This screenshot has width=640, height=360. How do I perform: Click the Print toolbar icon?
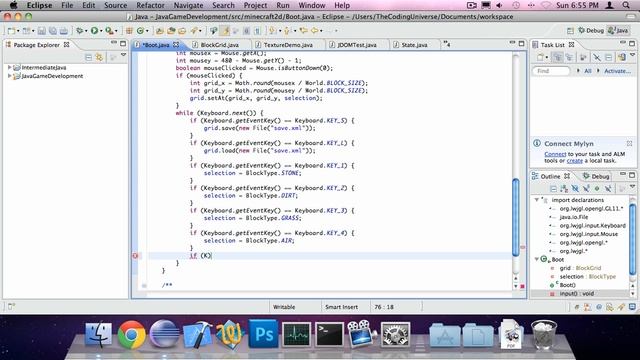tap(64, 31)
